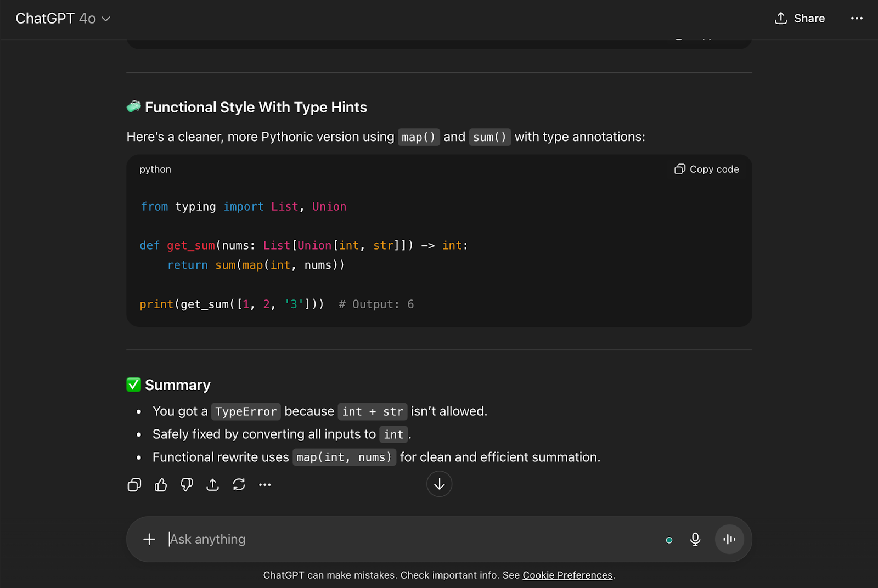Click the print(get_sum([1, 2, '3'])) code
Screen dimensions: 878x588
[x=232, y=304]
